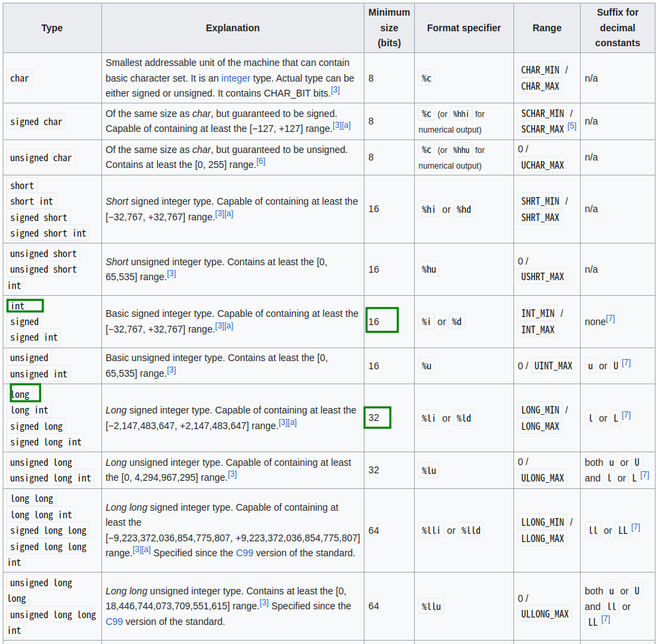Click the %hu format specifier code
The height and width of the screenshot is (644, 663).
coord(429,269)
